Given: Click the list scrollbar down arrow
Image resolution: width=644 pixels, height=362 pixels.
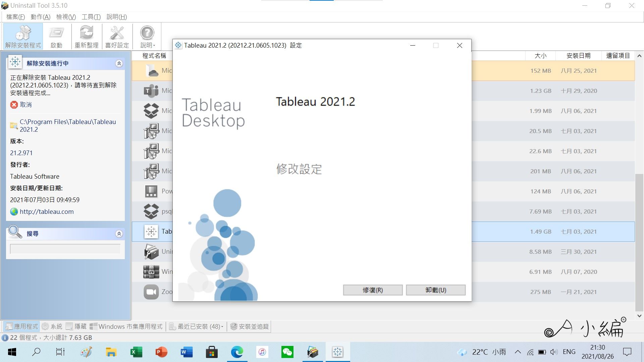Looking at the screenshot, I should pos(639,316).
